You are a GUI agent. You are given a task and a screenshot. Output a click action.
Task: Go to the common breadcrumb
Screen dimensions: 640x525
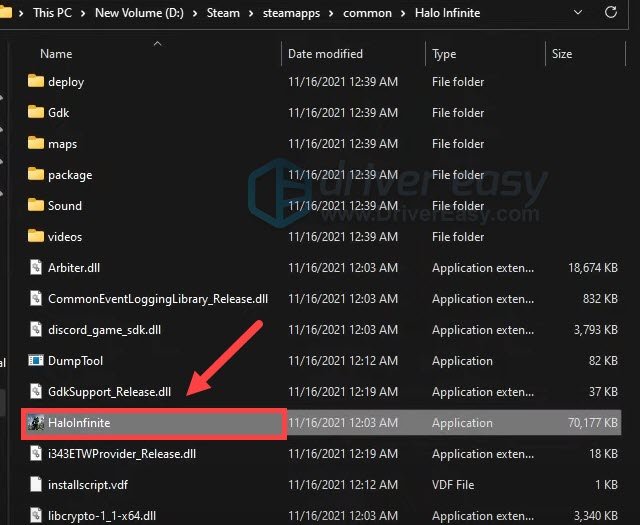(x=367, y=13)
